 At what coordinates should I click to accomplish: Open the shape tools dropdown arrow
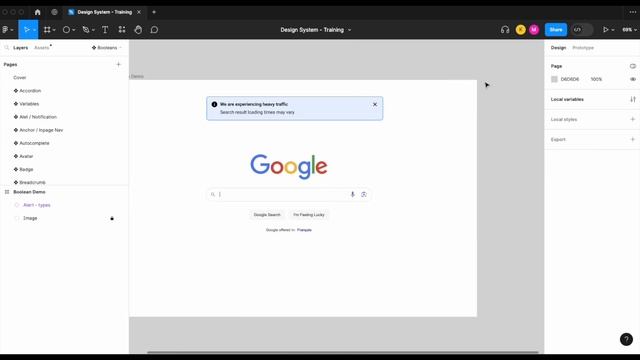click(x=73, y=30)
